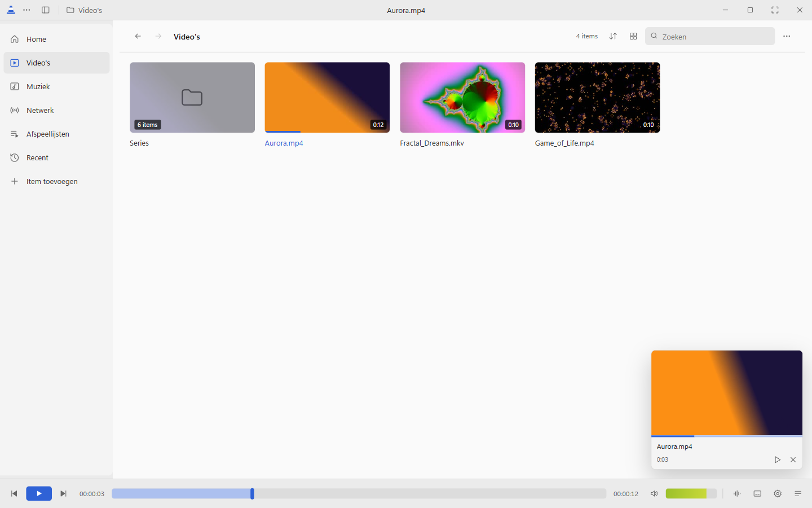The image size is (812, 508).
Task: Open the app menu ellipsis in title bar
Action: [27, 10]
